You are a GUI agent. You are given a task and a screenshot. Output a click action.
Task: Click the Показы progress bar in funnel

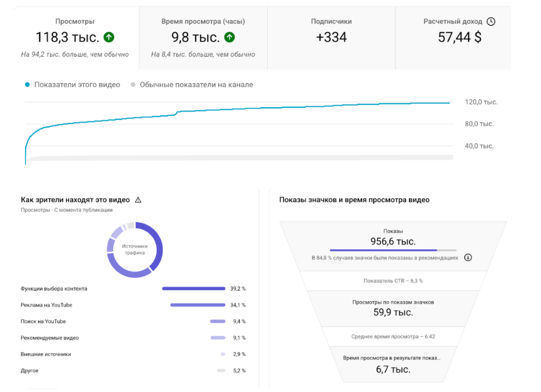(x=393, y=250)
